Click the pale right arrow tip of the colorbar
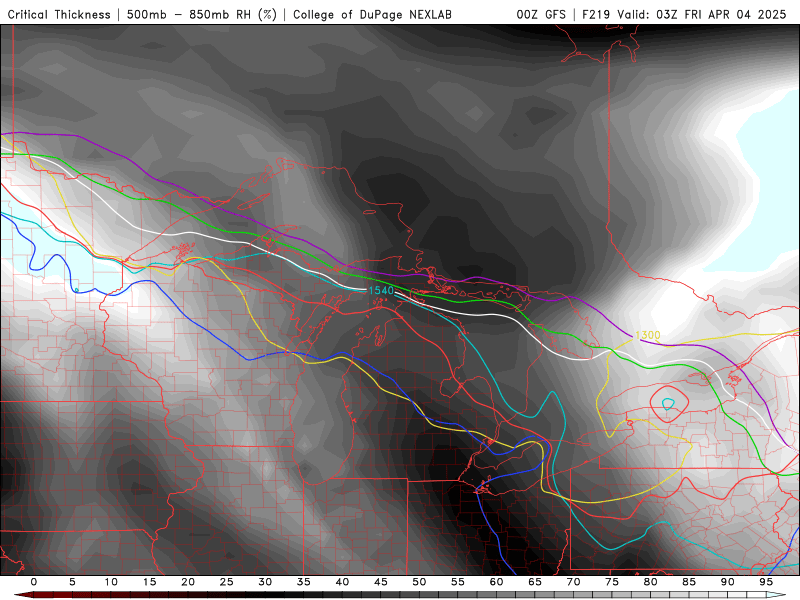The height and width of the screenshot is (600, 800). click(x=777, y=595)
